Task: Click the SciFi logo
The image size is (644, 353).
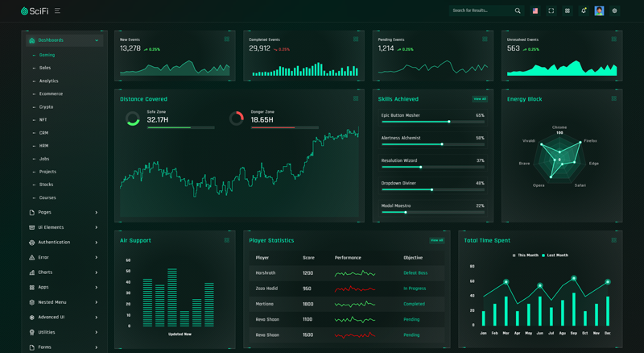Action: pos(35,11)
